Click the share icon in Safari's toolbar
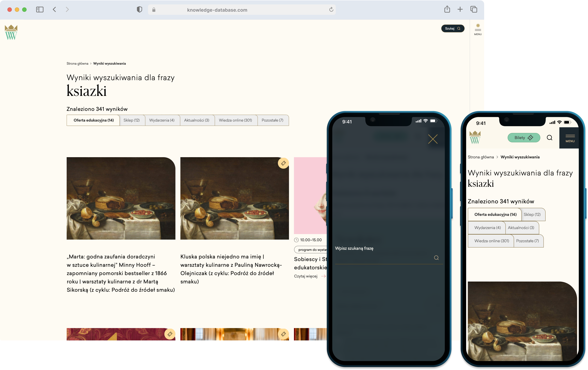The height and width of the screenshot is (370, 588). (x=447, y=9)
